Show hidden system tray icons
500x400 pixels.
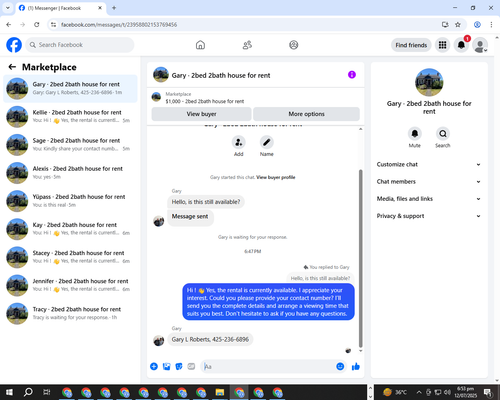419,392
